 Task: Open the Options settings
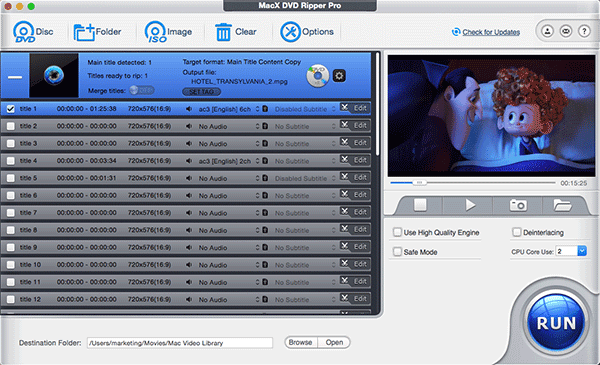(307, 32)
